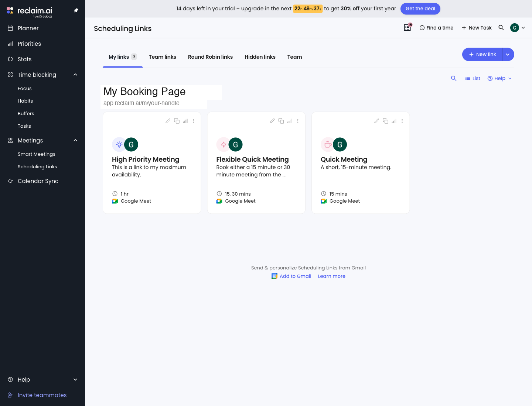Click the Learn more link

coord(332,276)
